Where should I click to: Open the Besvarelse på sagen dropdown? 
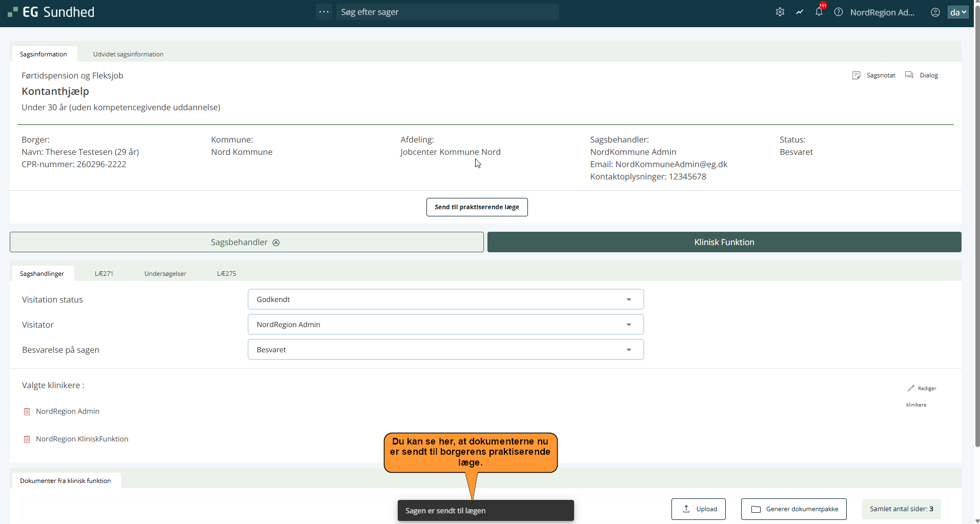[445, 350]
